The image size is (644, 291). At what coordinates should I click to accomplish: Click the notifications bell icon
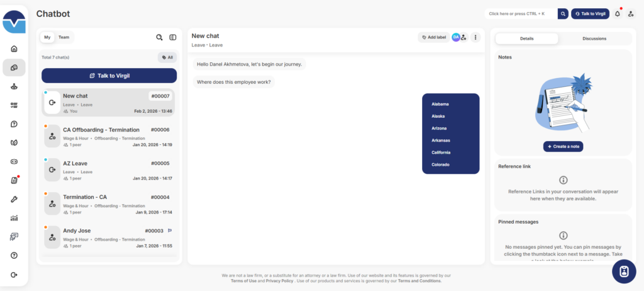click(618, 13)
